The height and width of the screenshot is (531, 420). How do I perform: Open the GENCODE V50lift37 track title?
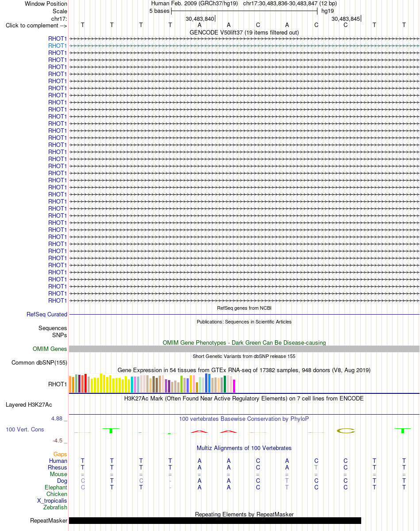point(244,32)
